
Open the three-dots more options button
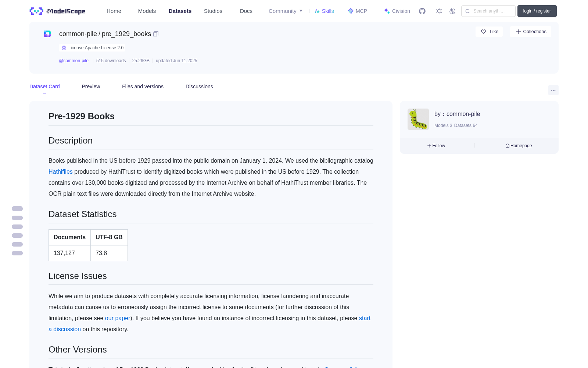(x=553, y=90)
